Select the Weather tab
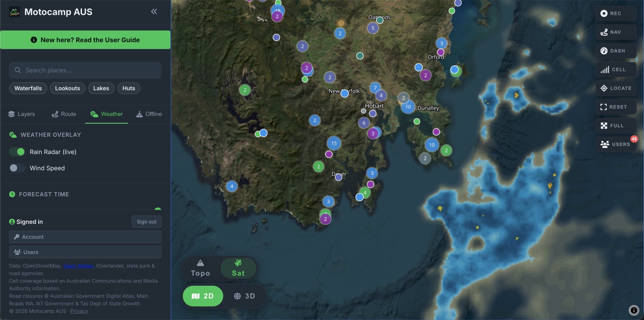Screen dimensions: 644x320 point(106,114)
